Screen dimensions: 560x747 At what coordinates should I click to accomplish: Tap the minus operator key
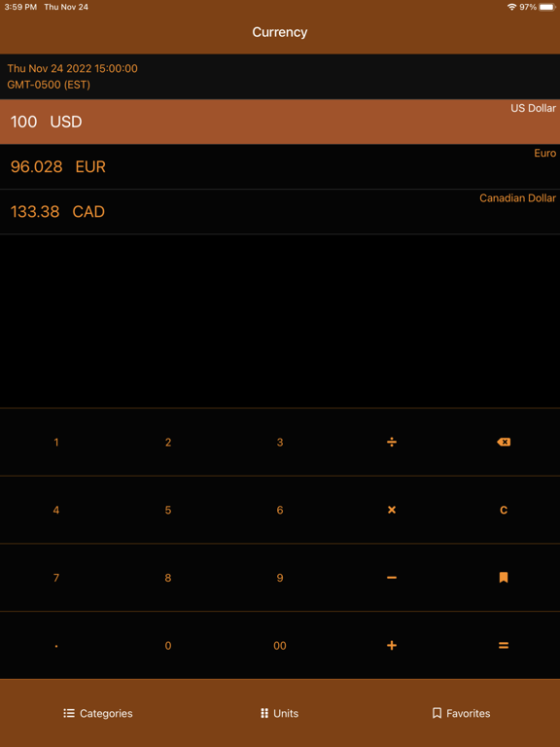[x=392, y=578]
